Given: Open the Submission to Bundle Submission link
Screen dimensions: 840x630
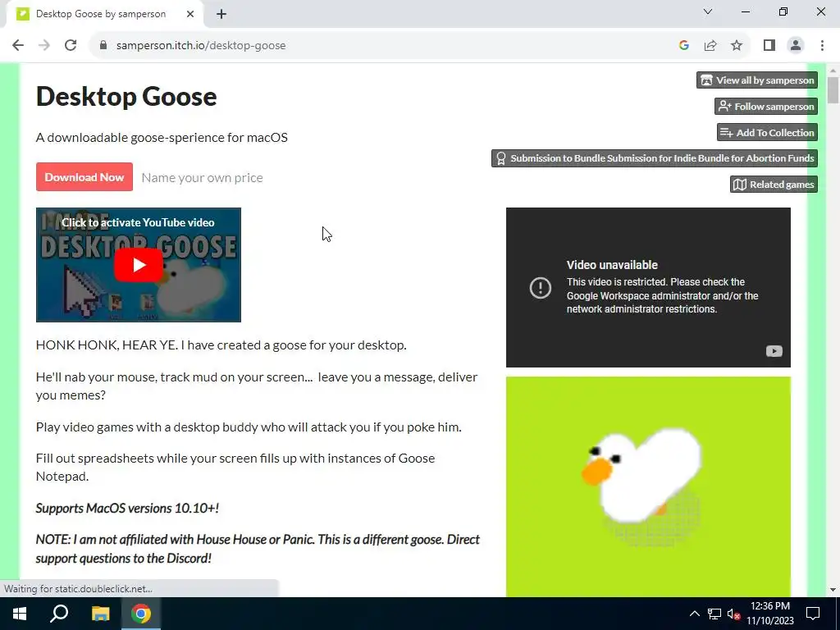Looking at the screenshot, I should click(654, 158).
